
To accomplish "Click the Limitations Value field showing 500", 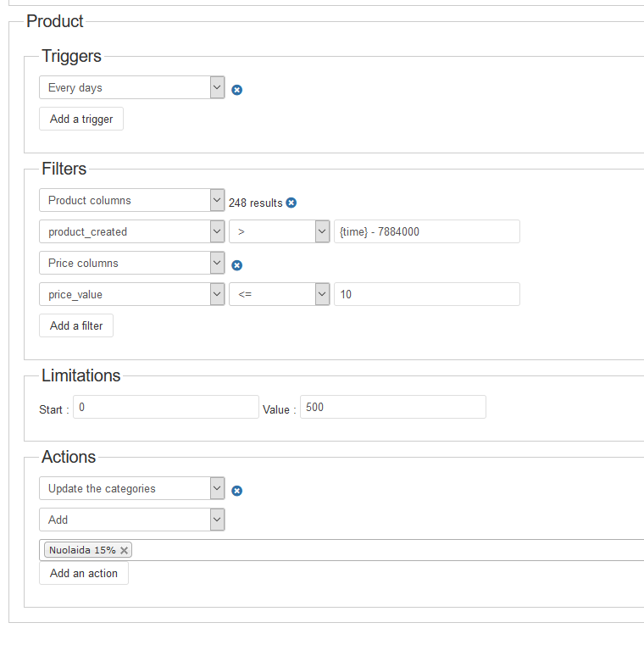I will 392,407.
